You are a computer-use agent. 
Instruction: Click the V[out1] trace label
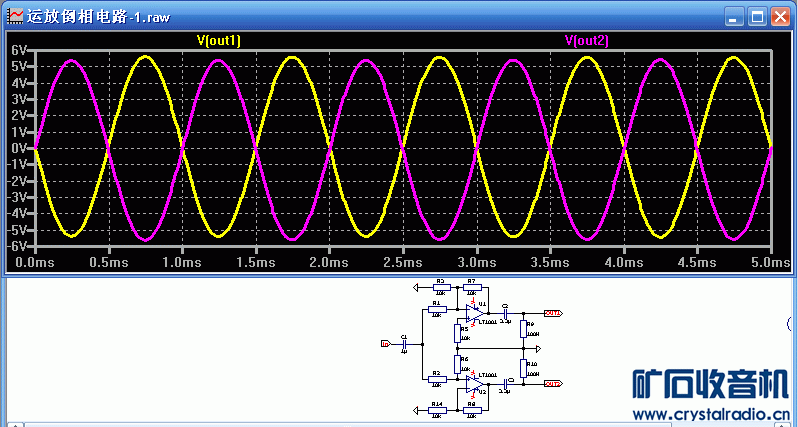[219, 40]
